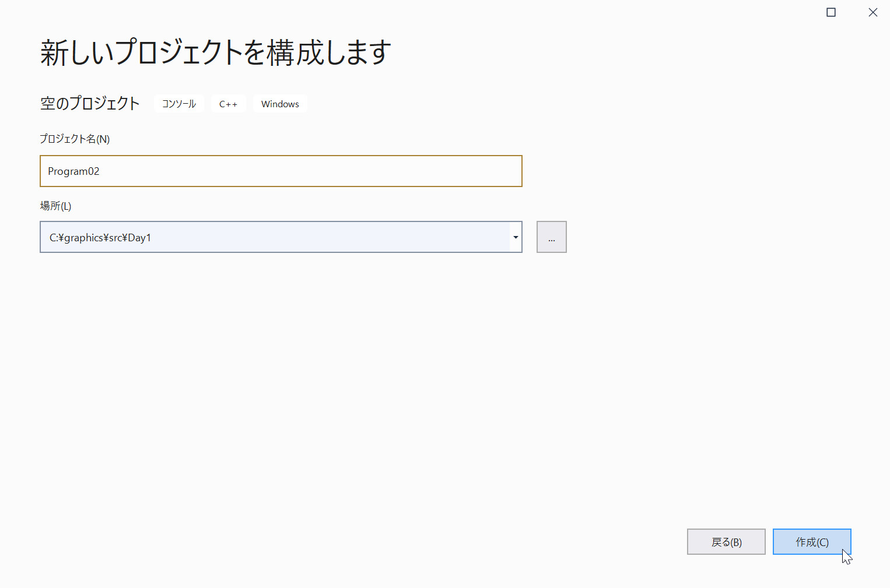
Task: Place cursor after Program02 text
Action: (100, 171)
